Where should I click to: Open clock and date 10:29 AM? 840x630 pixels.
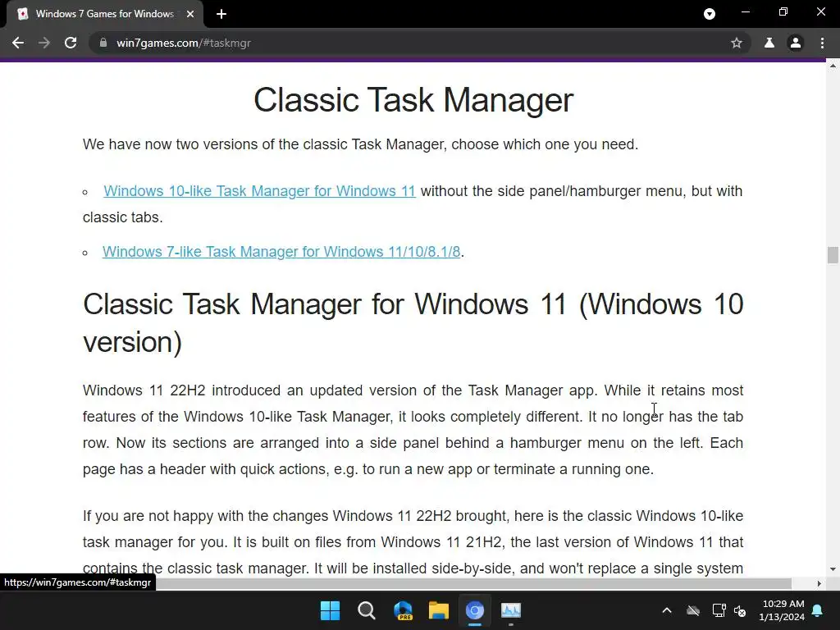782,610
